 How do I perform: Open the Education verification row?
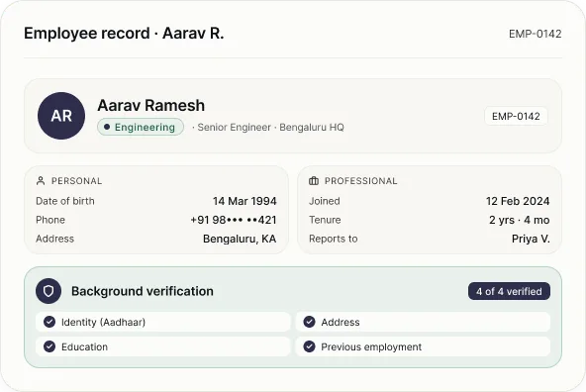click(x=163, y=346)
